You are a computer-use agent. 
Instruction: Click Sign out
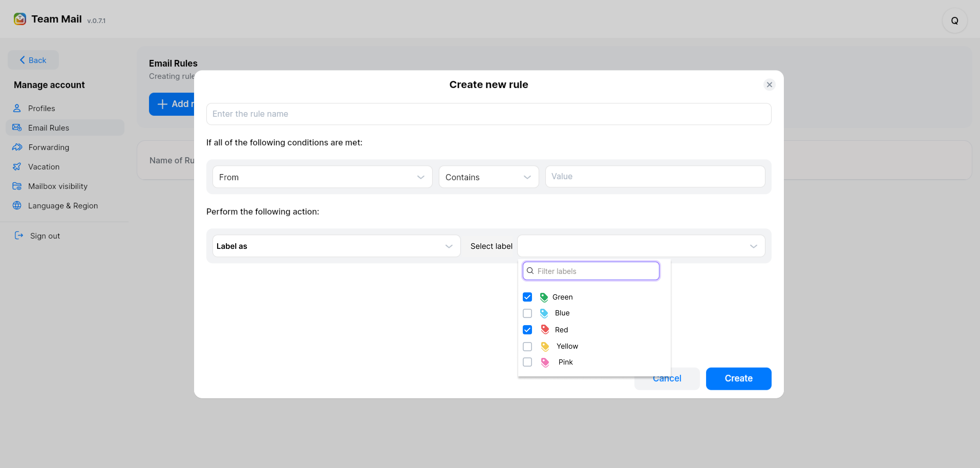(37, 236)
